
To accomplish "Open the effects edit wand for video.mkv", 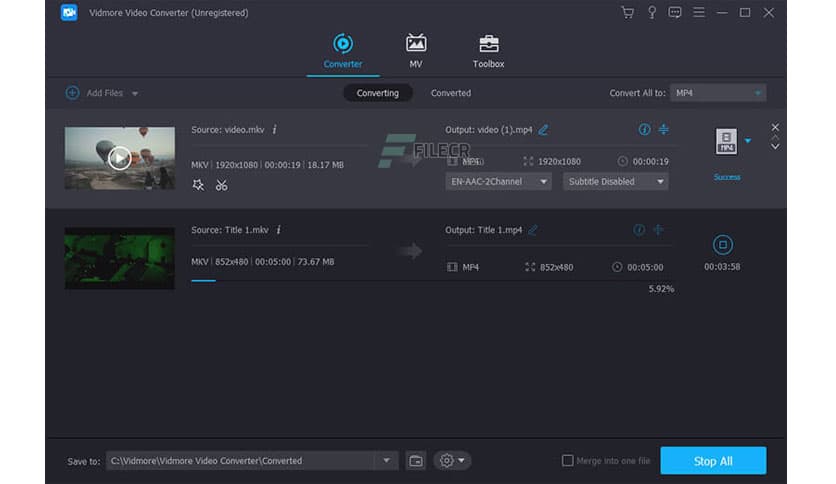I will pyautogui.click(x=198, y=185).
